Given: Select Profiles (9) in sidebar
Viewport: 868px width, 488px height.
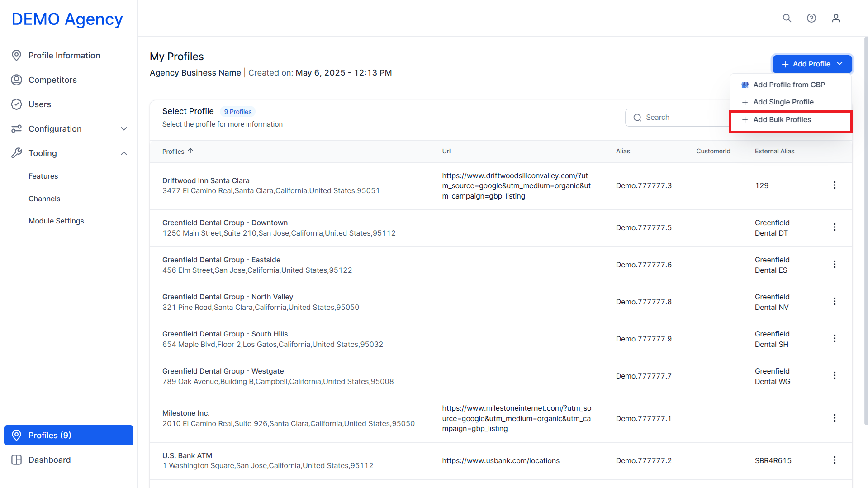Looking at the screenshot, I should pos(69,435).
